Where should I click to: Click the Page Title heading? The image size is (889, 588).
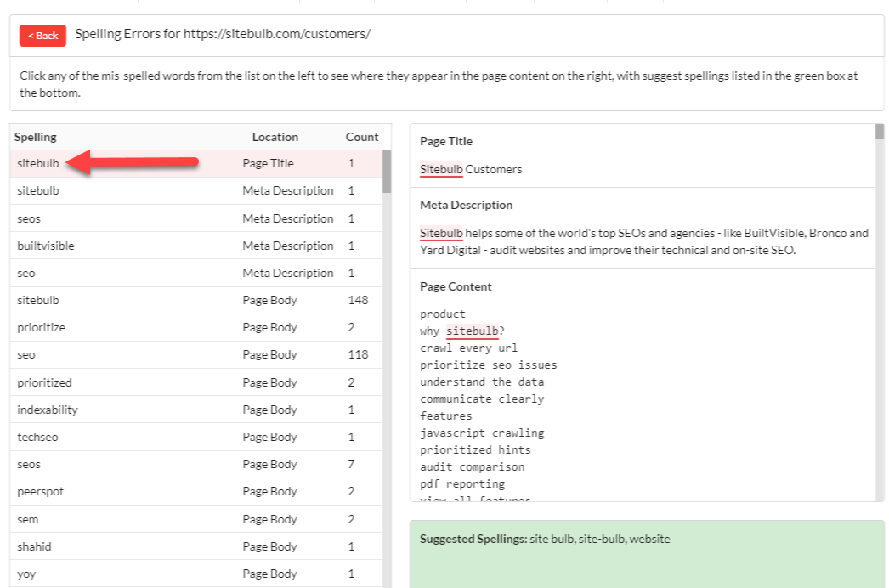(446, 141)
